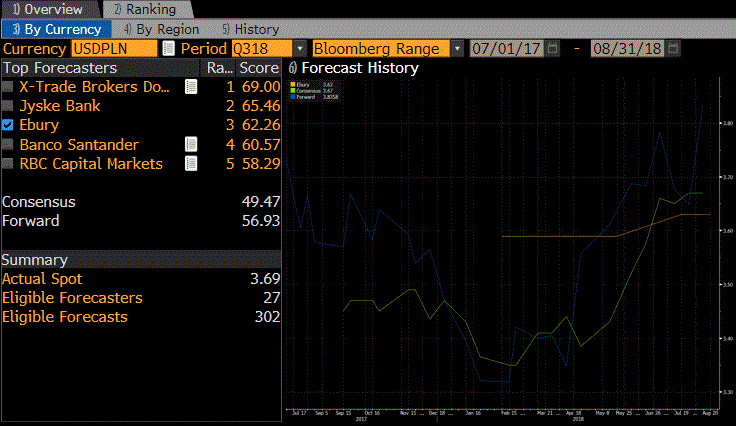Click the Ebury forecaster name

coord(39,125)
